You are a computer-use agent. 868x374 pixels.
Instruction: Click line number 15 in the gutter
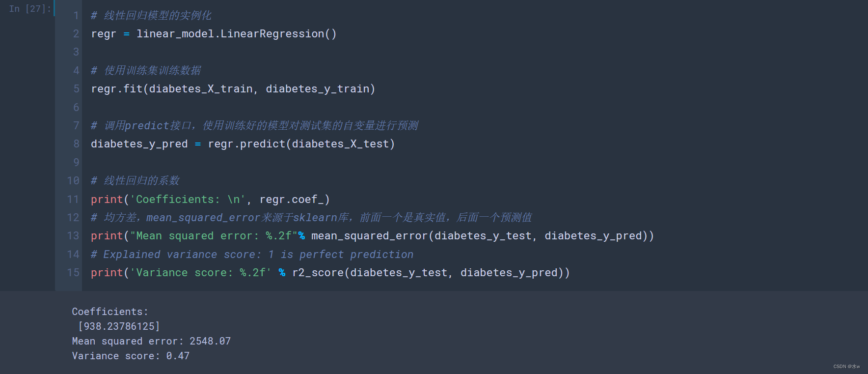pos(73,273)
